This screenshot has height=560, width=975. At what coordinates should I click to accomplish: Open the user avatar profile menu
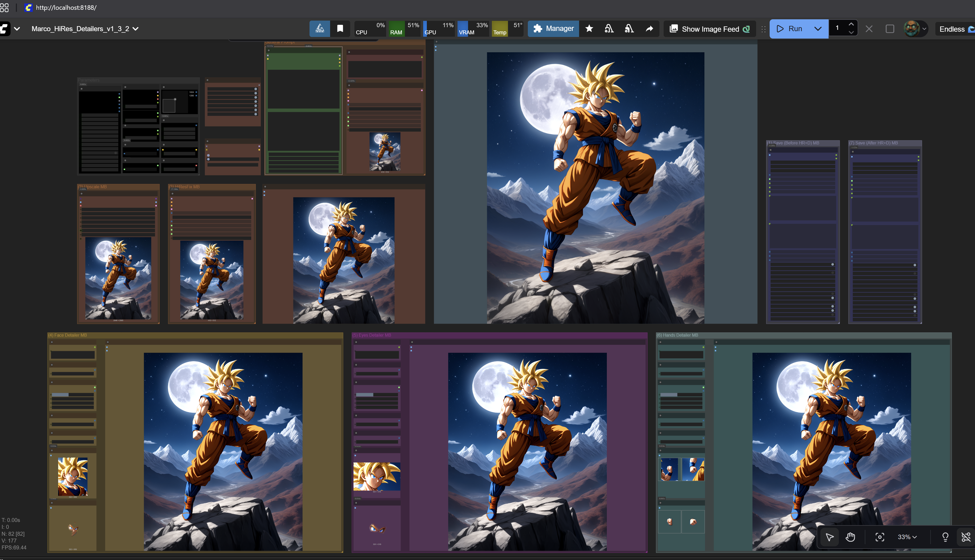[x=912, y=29]
